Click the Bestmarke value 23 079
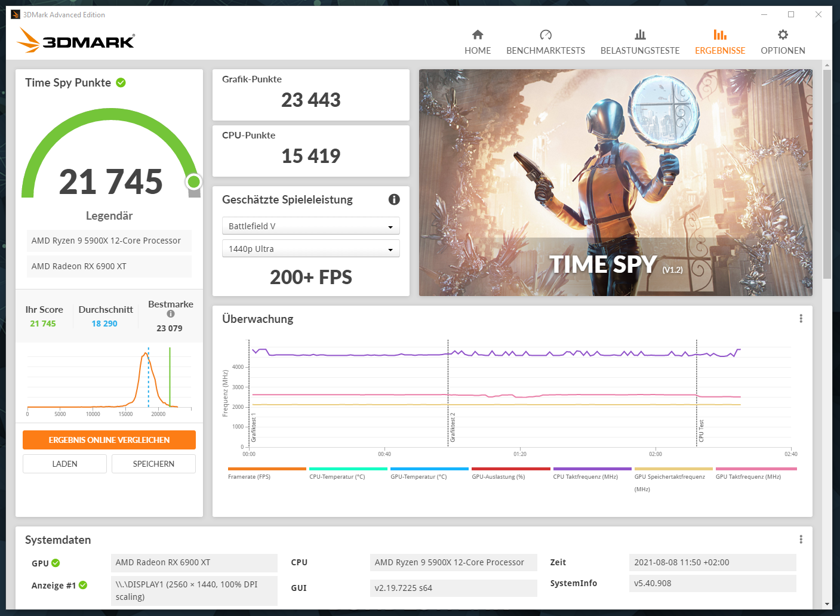 170,328
